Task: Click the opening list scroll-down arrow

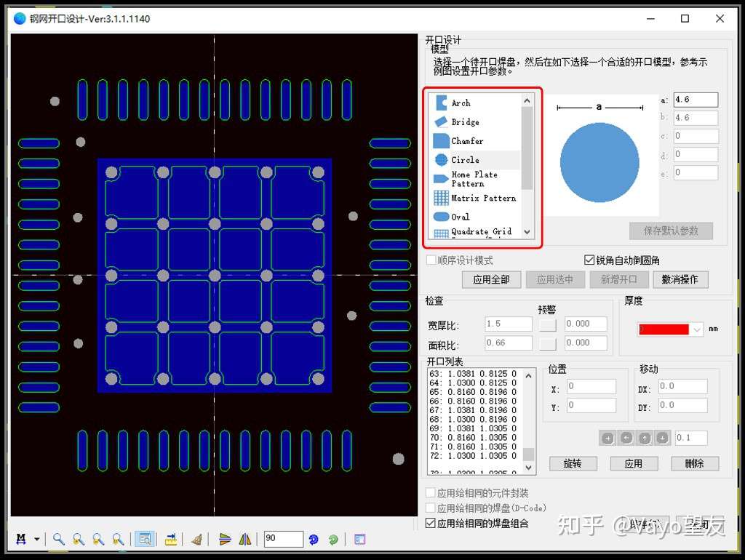Action: pyautogui.click(x=529, y=468)
